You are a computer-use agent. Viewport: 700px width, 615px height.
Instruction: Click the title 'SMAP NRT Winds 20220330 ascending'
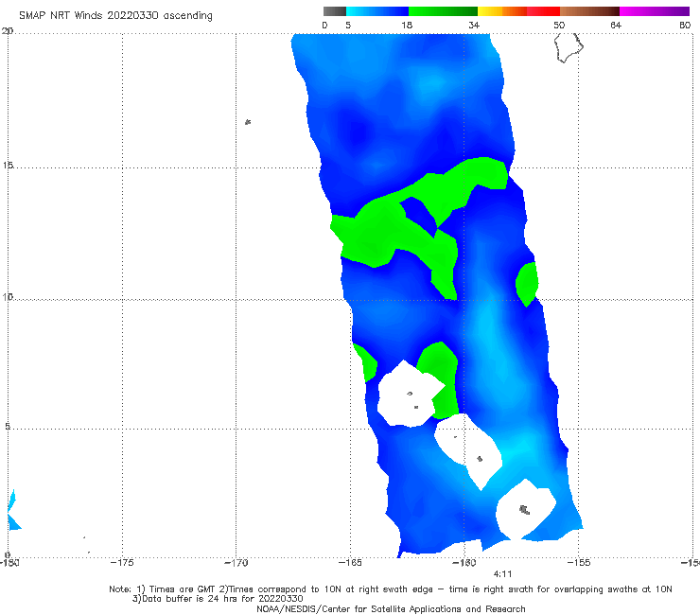point(115,16)
